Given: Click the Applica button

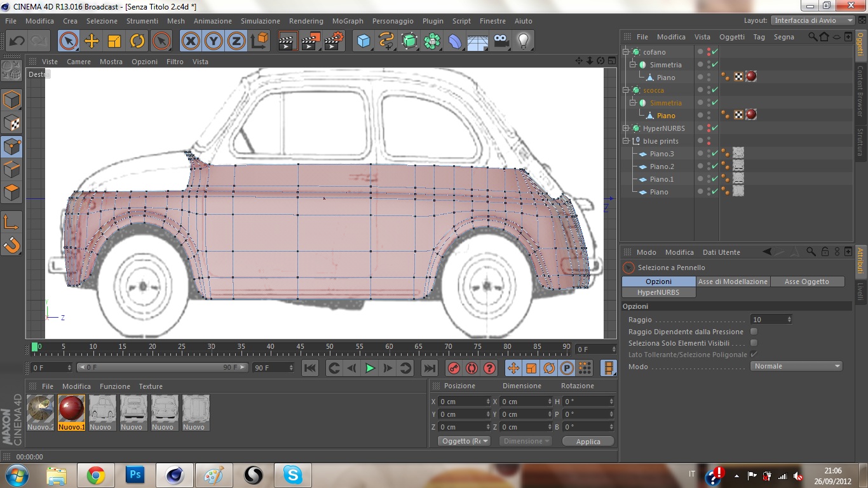Looking at the screenshot, I should pos(588,442).
